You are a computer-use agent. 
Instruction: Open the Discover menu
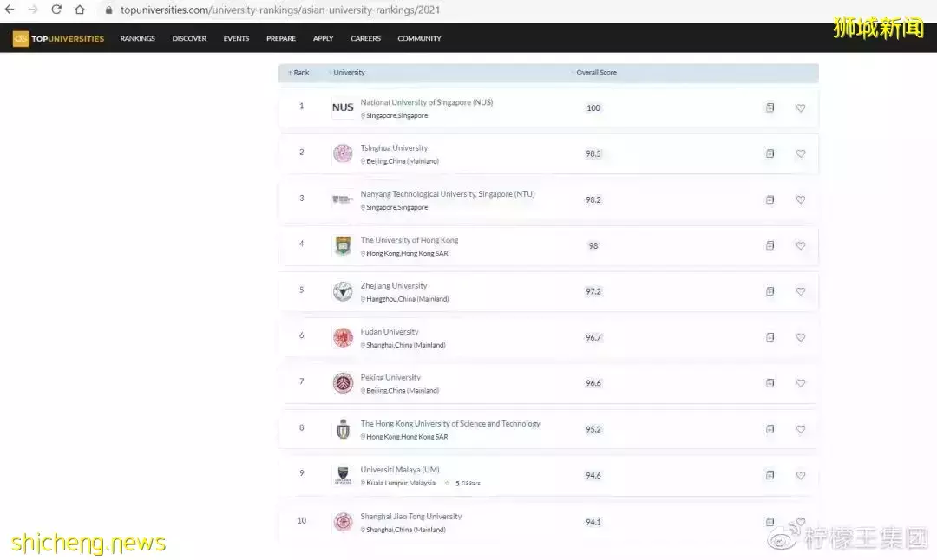tap(189, 39)
